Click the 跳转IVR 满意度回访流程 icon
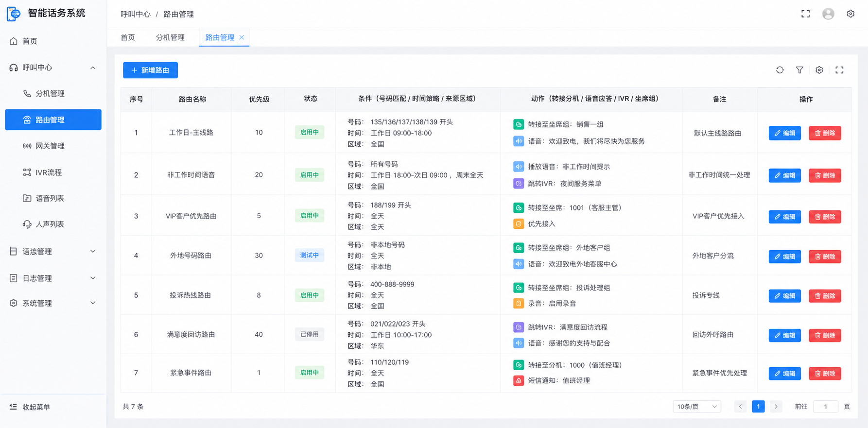 519,327
